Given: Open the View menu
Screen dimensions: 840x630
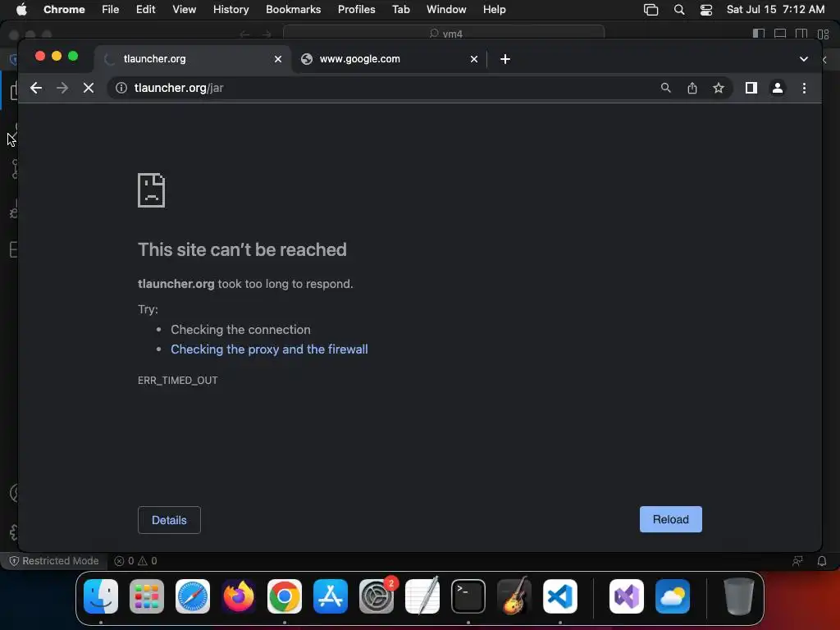Looking at the screenshot, I should pos(185,10).
